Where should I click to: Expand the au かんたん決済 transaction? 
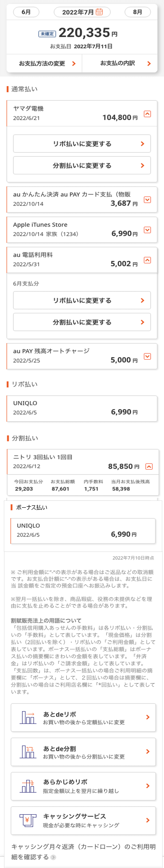tap(147, 199)
